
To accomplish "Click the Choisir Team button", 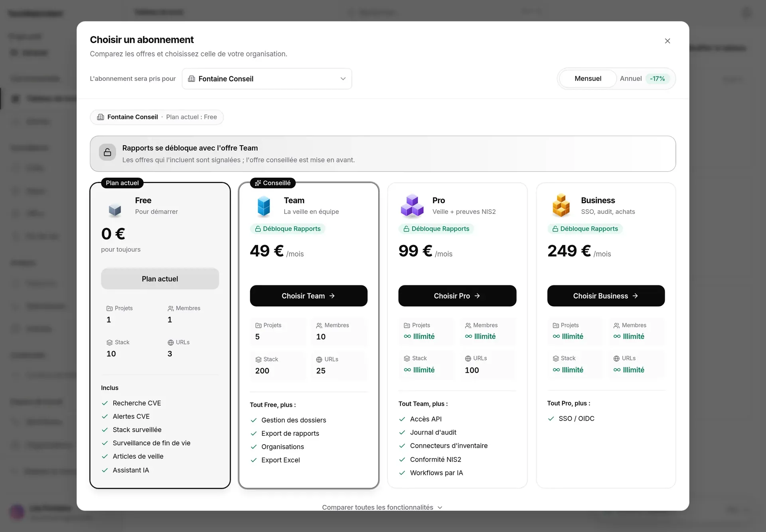I will point(308,296).
